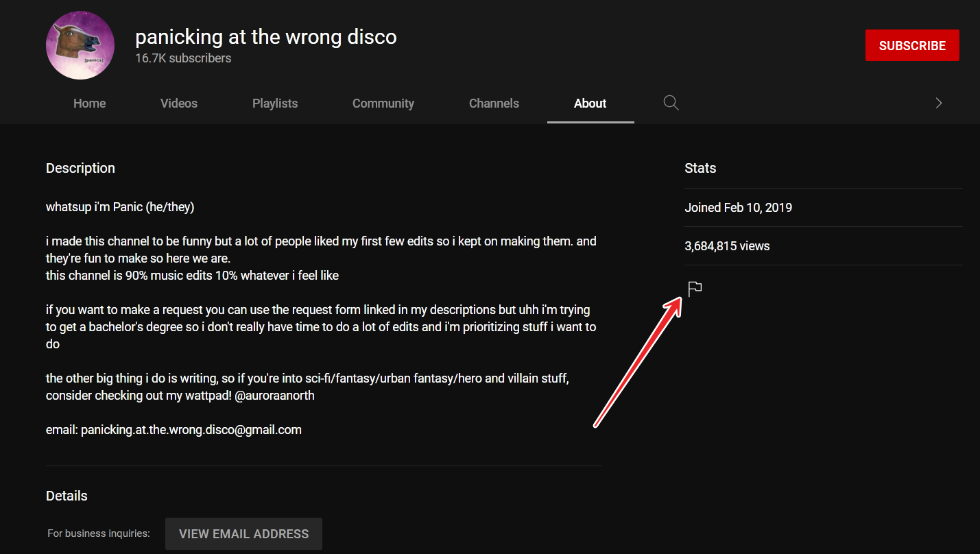980x554 pixels.
Task: Reveal hidden tabs using the chevron arrow
Action: [938, 103]
